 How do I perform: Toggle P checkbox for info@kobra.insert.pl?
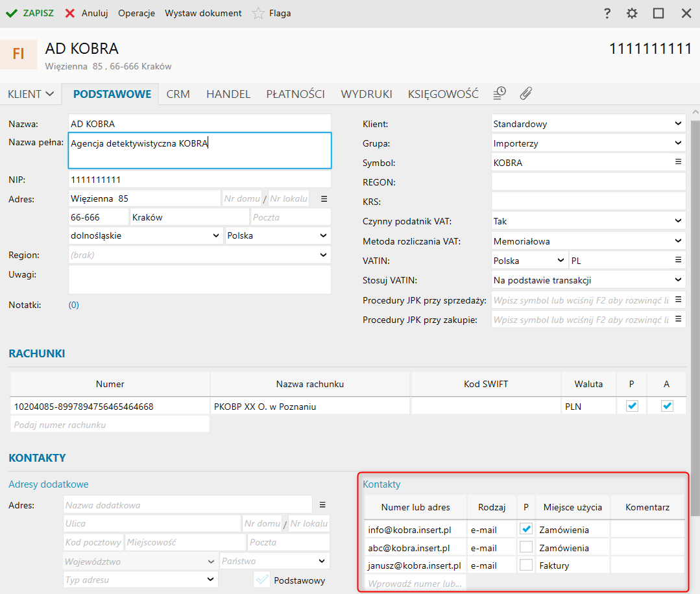[525, 529]
